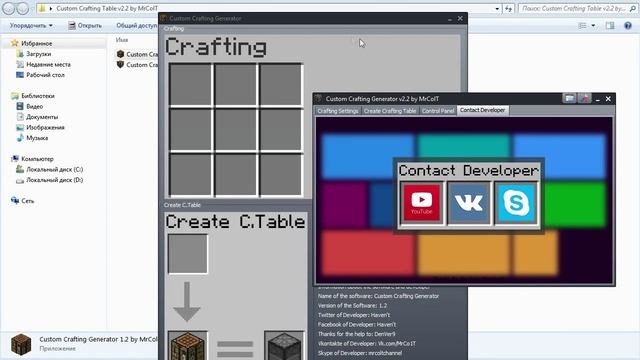Select the Contact Developer tab

click(482, 110)
